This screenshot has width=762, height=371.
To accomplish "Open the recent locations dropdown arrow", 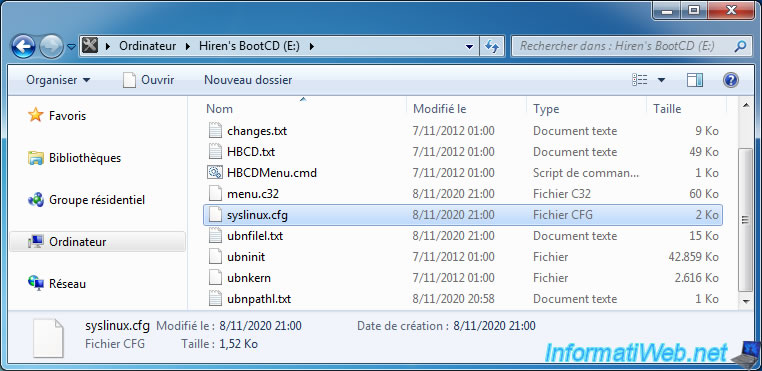I will 71,47.
